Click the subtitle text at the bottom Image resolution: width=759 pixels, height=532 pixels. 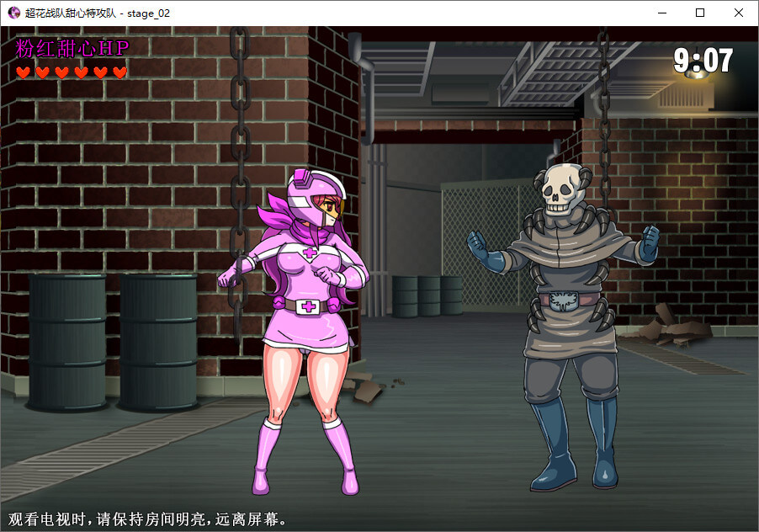(x=148, y=519)
